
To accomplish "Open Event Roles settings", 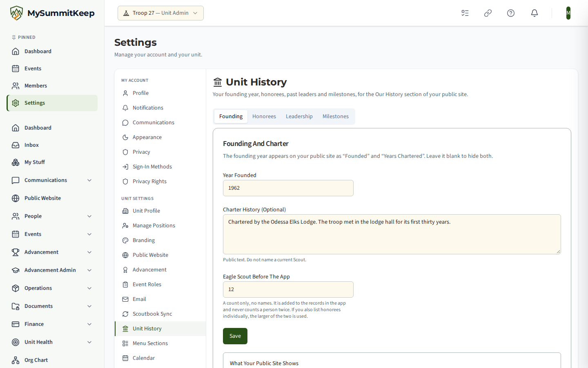I will click(160, 285).
